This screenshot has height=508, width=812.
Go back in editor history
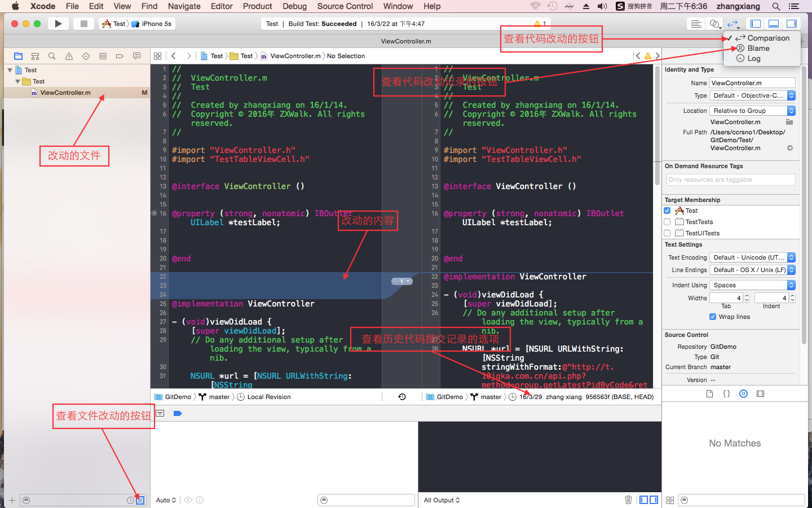coord(174,56)
